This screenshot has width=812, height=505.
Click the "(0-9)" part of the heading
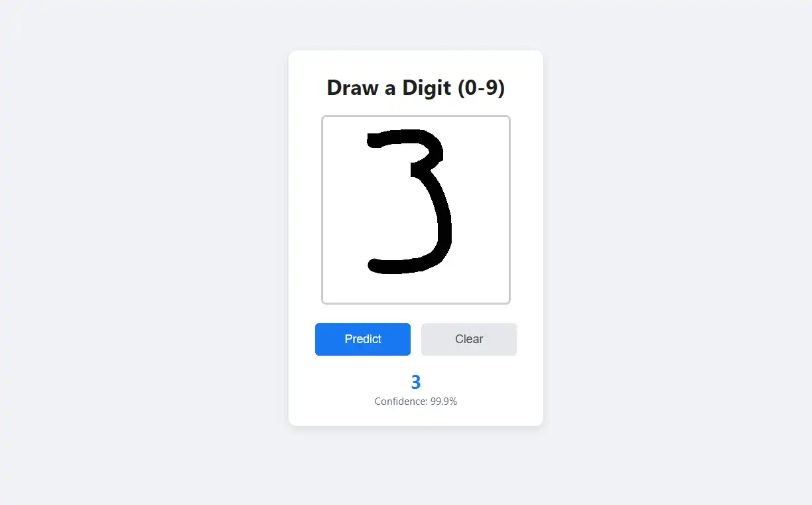click(482, 88)
